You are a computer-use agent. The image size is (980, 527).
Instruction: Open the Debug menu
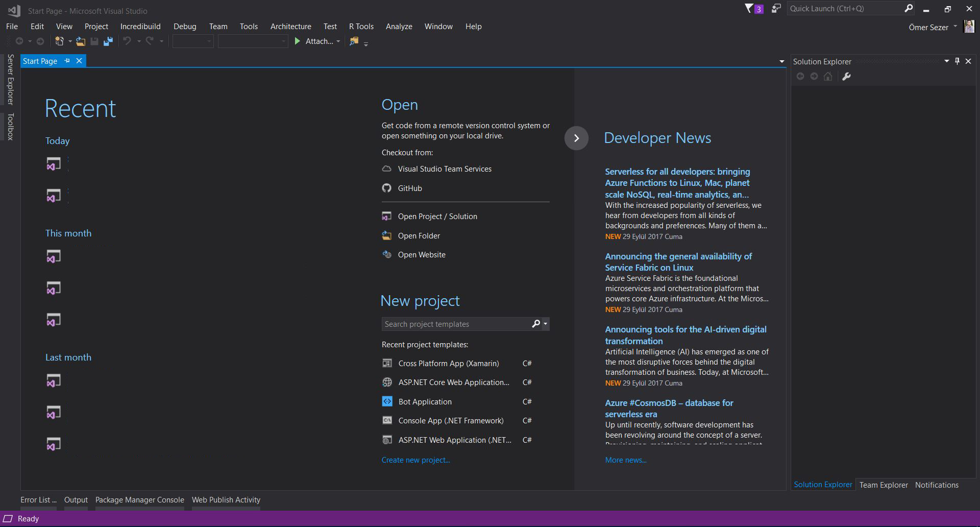pyautogui.click(x=185, y=27)
